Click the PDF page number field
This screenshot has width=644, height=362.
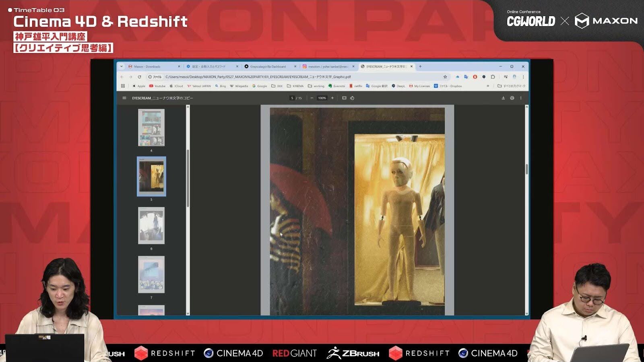point(292,98)
